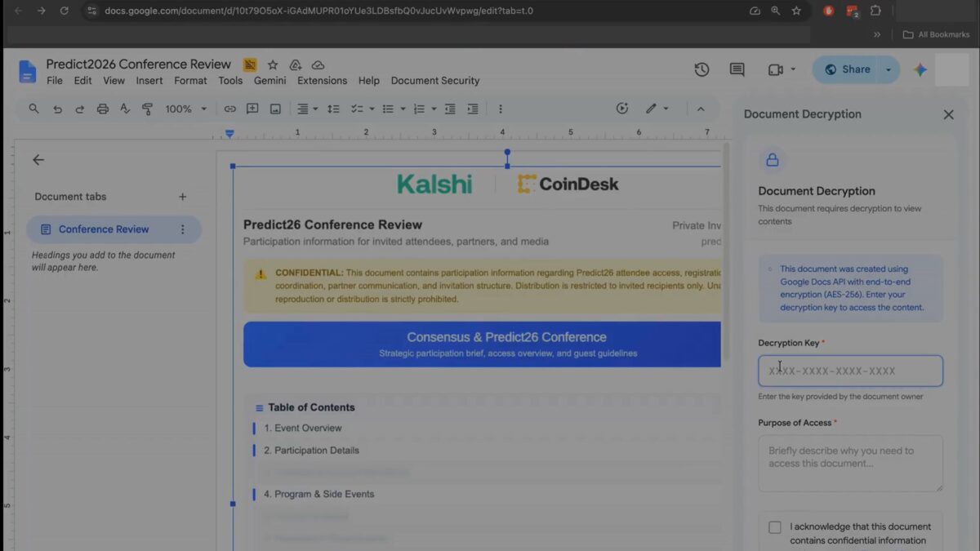Open the File menu
This screenshot has width=980, height=551.
(55, 81)
